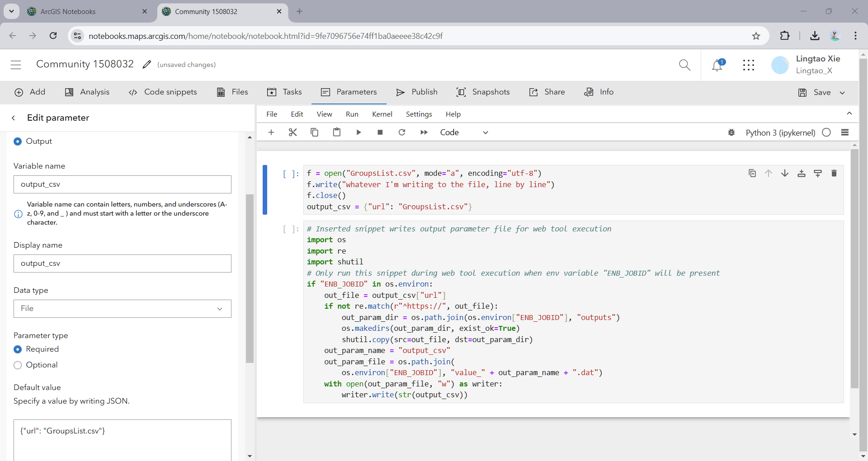Move the code cell down
Viewport: 868px width, 461px height.
click(785, 173)
